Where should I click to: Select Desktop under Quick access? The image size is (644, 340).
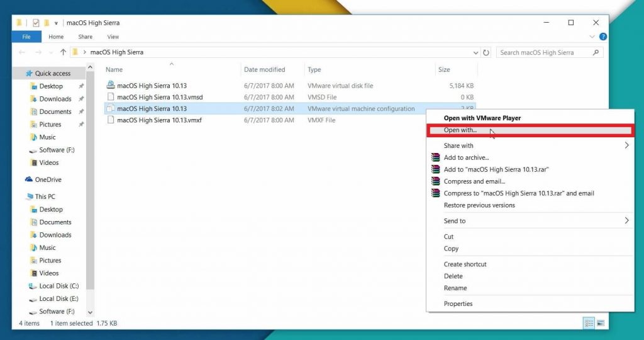51,86
